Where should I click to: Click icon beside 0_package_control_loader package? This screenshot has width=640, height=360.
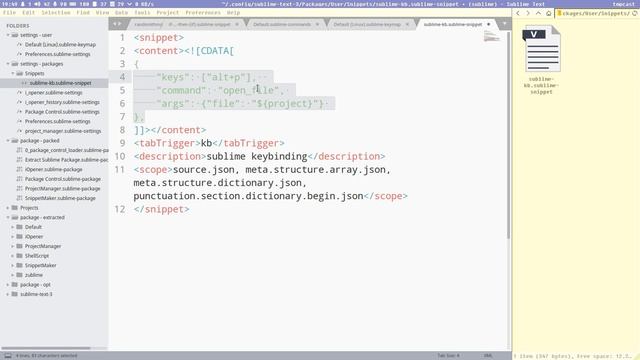pyautogui.click(x=19, y=150)
